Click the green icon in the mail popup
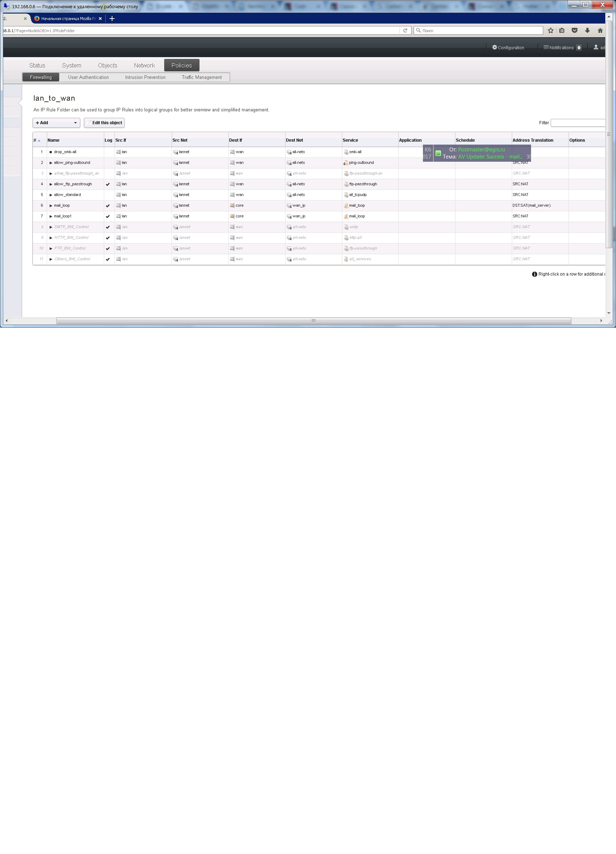Image resolution: width=616 pixels, height=854 pixels. [x=438, y=153]
